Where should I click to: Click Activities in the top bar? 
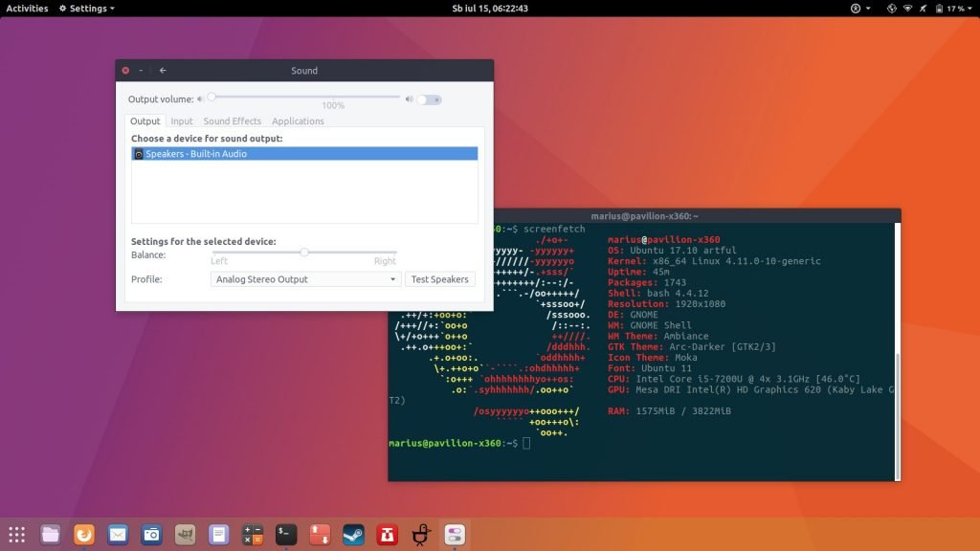(x=27, y=8)
